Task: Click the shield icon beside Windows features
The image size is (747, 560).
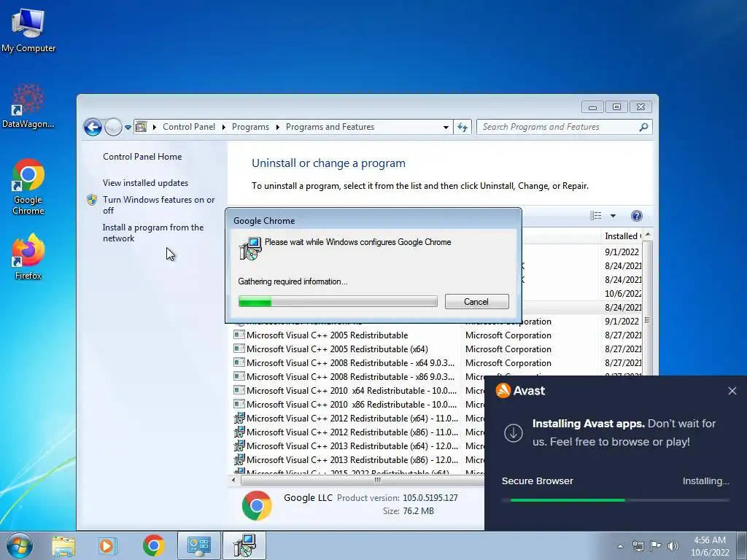Action: (x=92, y=200)
